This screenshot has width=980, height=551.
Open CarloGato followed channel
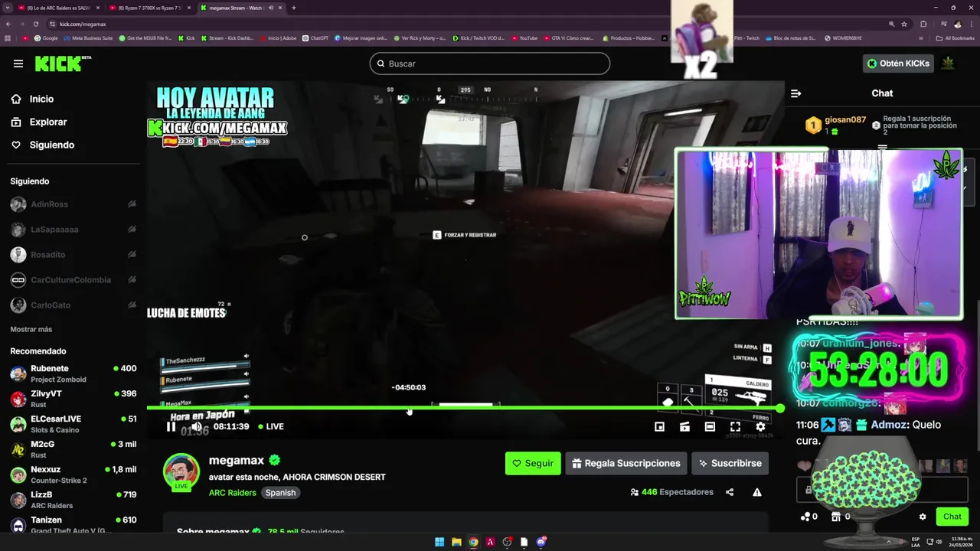(73, 305)
